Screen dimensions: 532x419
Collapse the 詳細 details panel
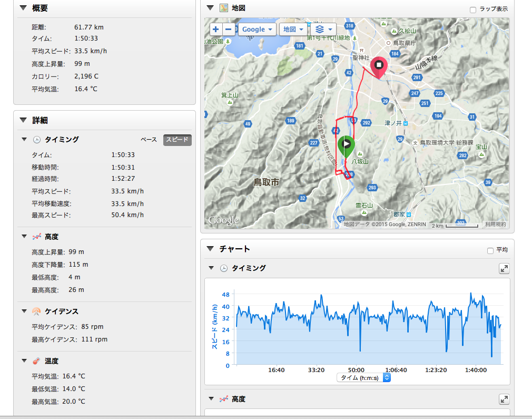(x=23, y=120)
